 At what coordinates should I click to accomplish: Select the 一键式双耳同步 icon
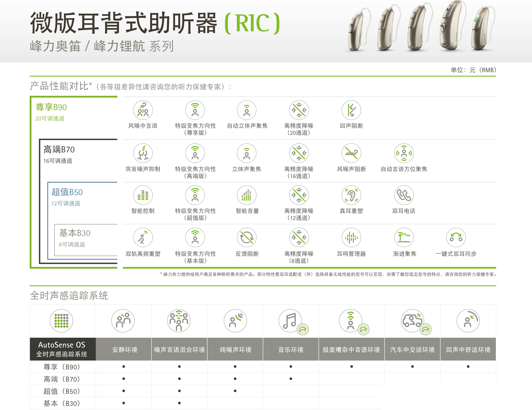click(x=456, y=237)
